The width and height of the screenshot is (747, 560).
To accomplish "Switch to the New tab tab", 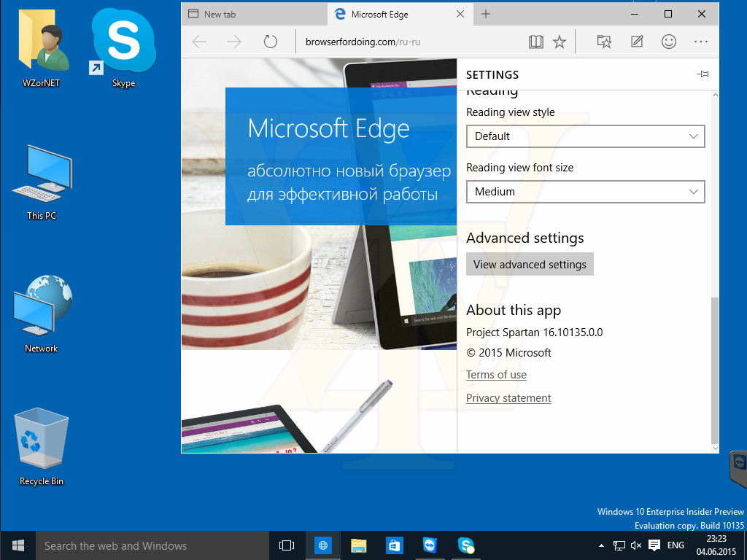I will 255,15.
